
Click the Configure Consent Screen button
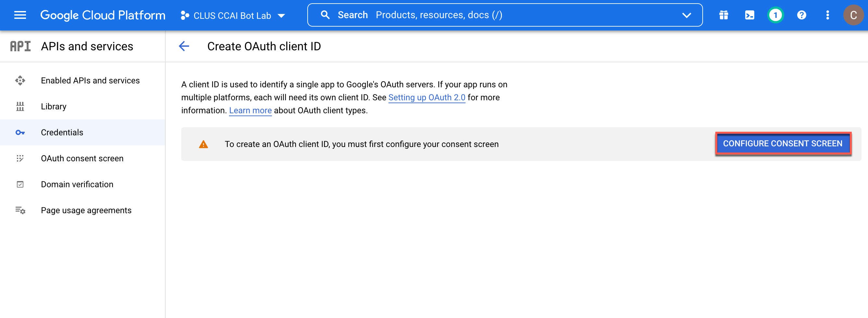click(783, 144)
